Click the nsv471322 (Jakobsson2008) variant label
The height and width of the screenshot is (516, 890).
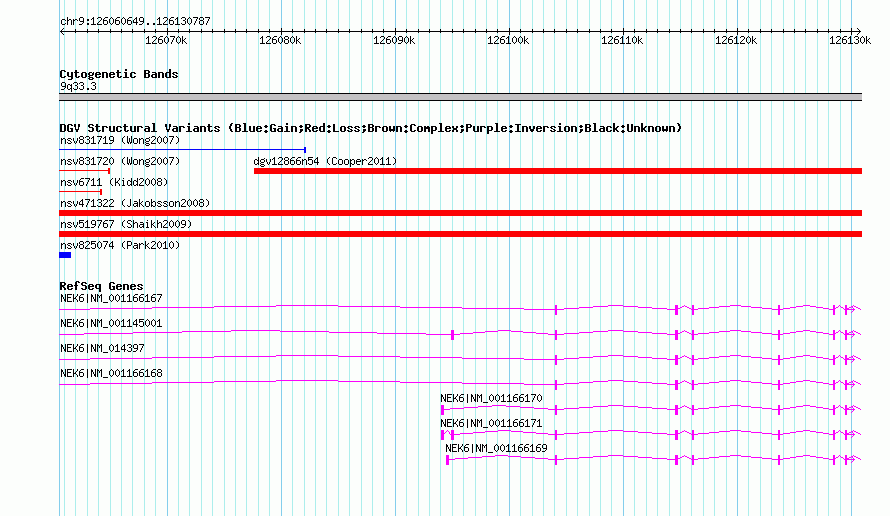(135, 203)
